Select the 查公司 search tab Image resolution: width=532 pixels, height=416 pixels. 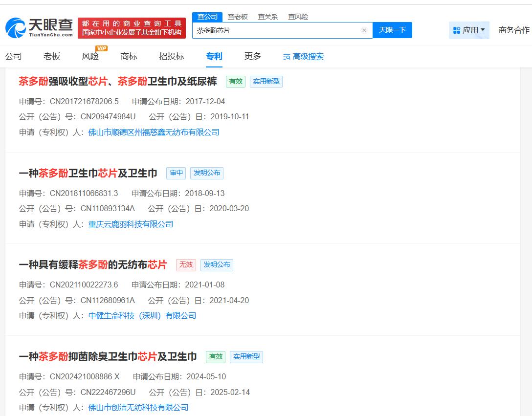207,17
